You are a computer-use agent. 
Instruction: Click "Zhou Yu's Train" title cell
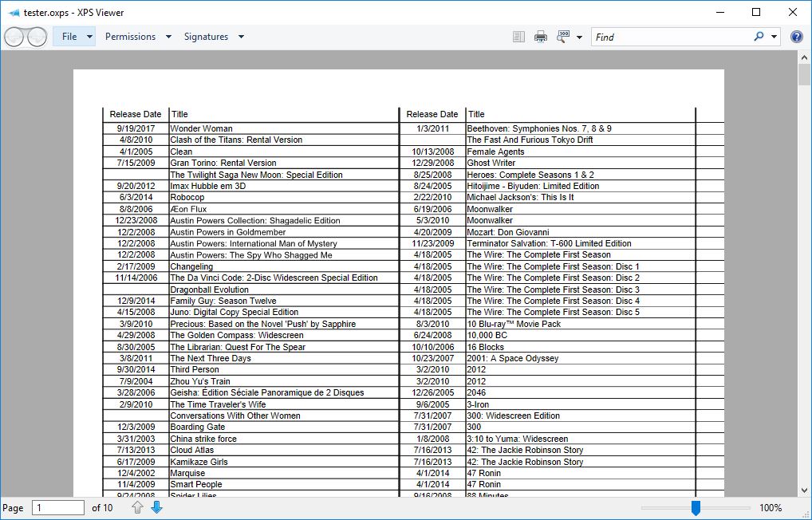click(x=200, y=381)
